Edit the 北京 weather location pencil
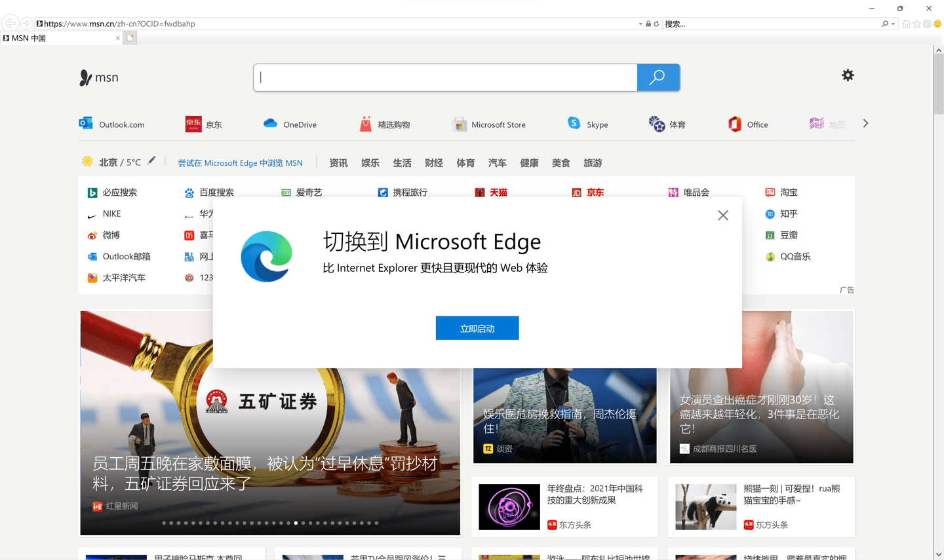Viewport: 944px width, 560px height. pyautogui.click(x=151, y=160)
